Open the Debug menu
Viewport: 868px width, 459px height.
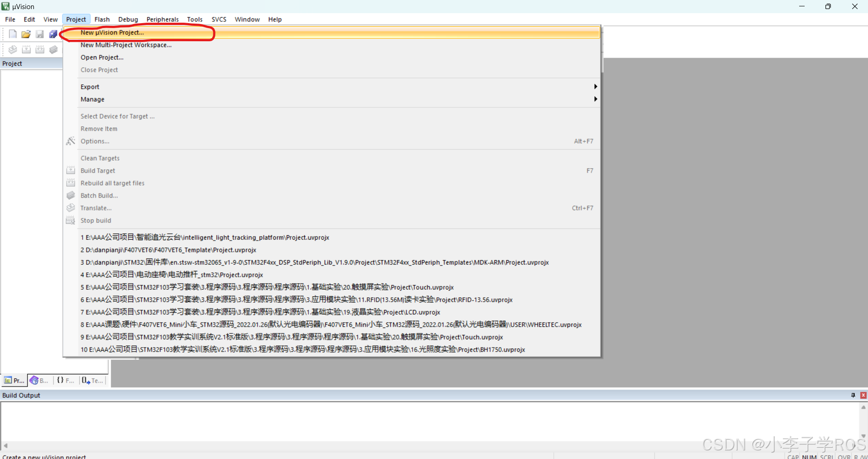[x=128, y=19]
